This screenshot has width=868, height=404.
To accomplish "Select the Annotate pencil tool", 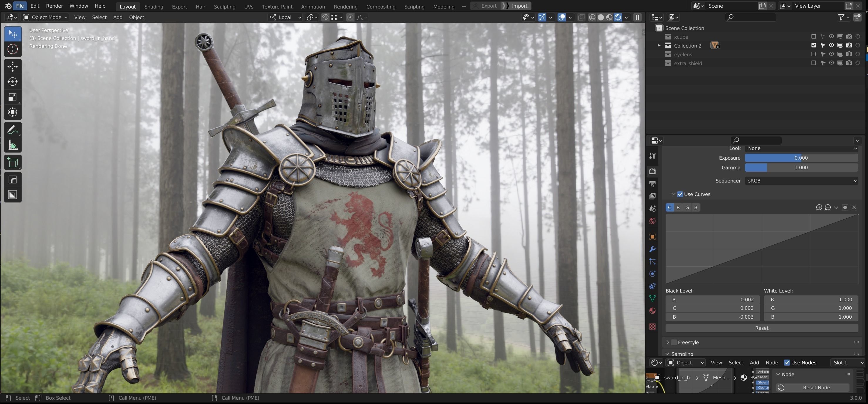I will click(x=13, y=130).
